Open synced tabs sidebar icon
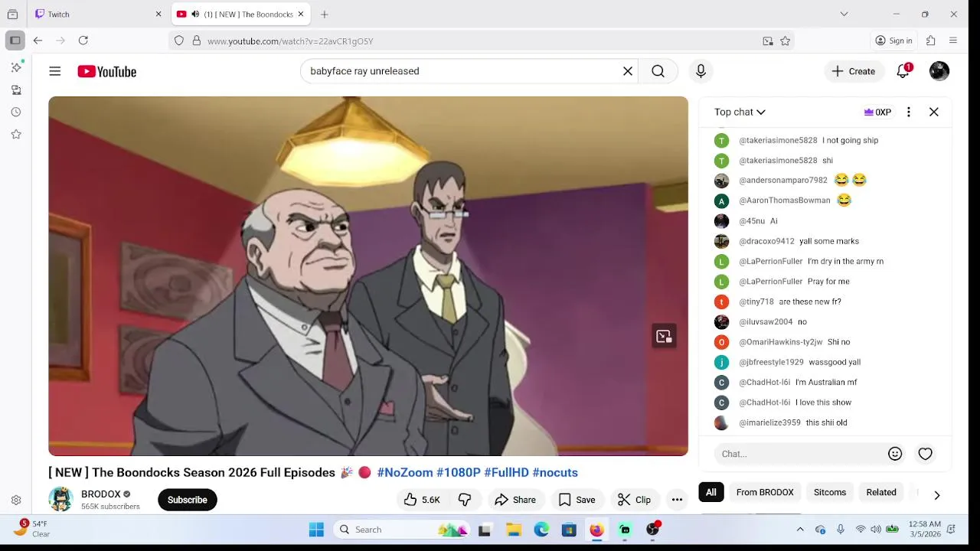Image resolution: width=980 pixels, height=551 pixels. pyautogui.click(x=16, y=90)
